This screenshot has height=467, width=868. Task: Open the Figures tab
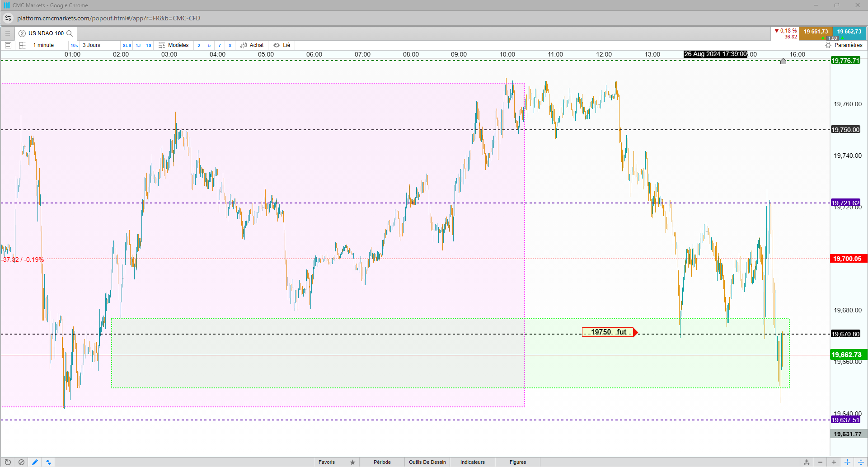coord(518,462)
